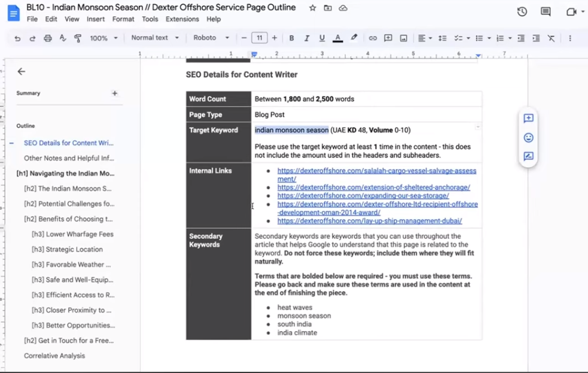The image size is (588, 373).
Task: Click the font size input field
Action: pos(259,38)
